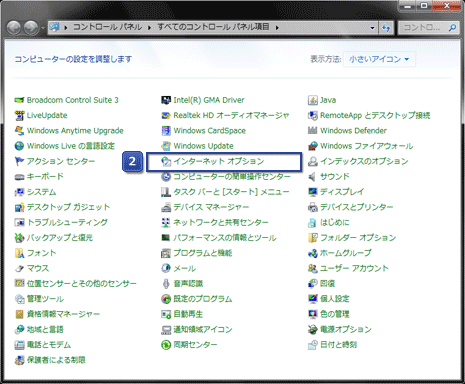Screen dimensions: 465x384
Task: Open the Windows Update icon
Action: pyautogui.click(x=166, y=146)
